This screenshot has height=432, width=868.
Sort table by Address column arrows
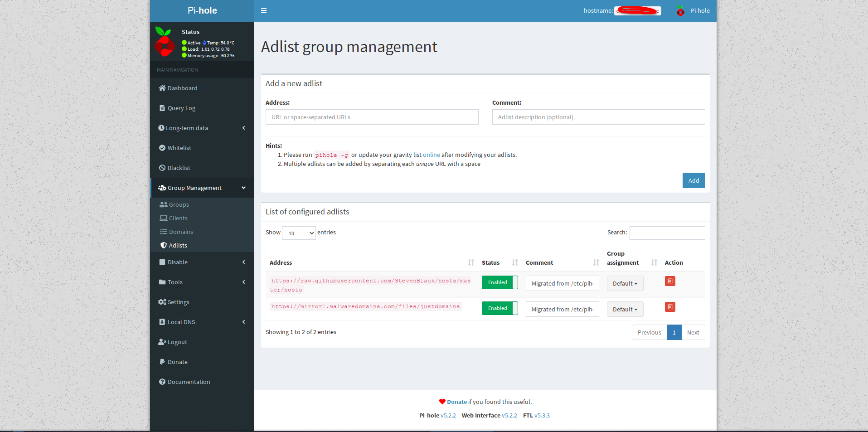click(x=471, y=262)
